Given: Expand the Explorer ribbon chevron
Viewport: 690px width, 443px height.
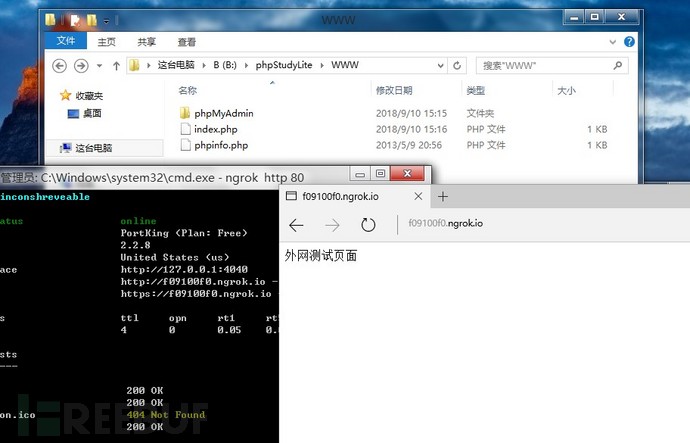Looking at the screenshot, I should coord(616,42).
